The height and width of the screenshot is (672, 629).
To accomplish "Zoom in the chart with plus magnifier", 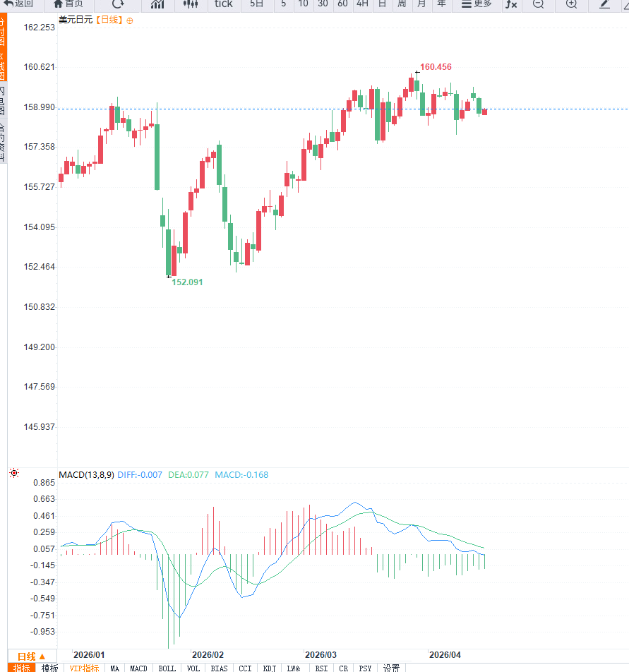I will pos(571,4).
